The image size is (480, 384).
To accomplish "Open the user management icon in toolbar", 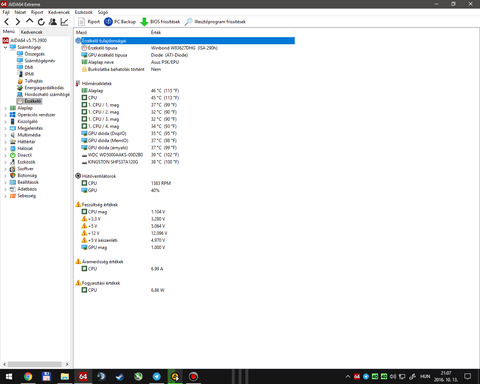I will click(53, 22).
